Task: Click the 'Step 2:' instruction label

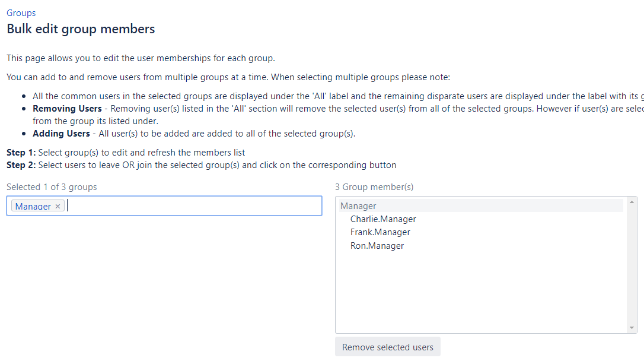Action: 21,165
